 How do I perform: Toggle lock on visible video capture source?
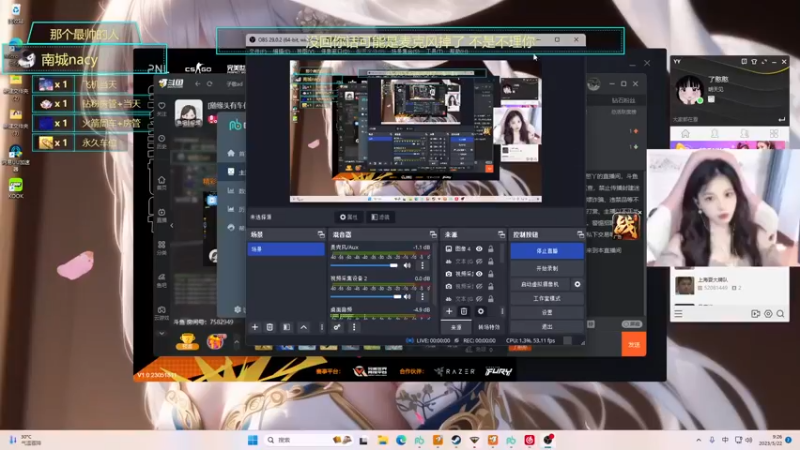pyautogui.click(x=491, y=274)
